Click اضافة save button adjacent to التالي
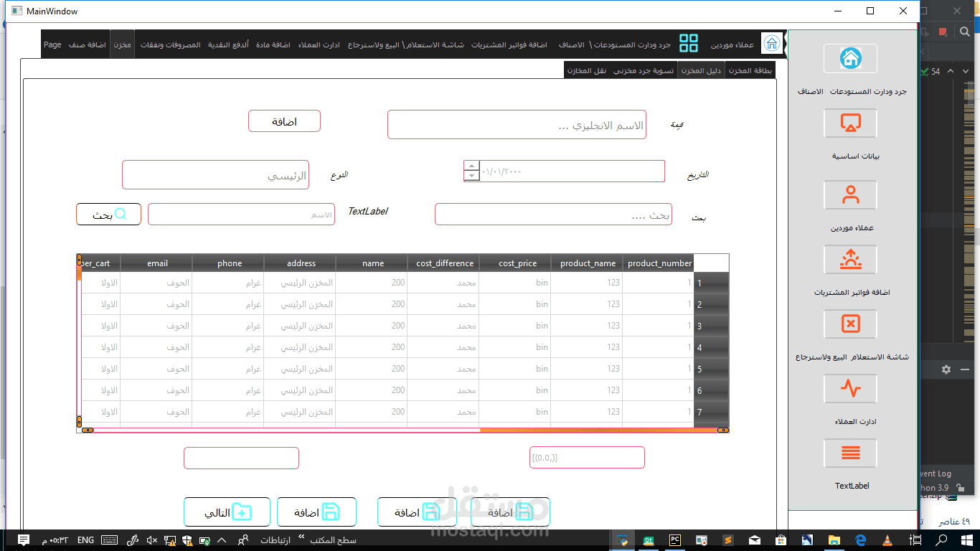980x551 pixels. (x=316, y=512)
